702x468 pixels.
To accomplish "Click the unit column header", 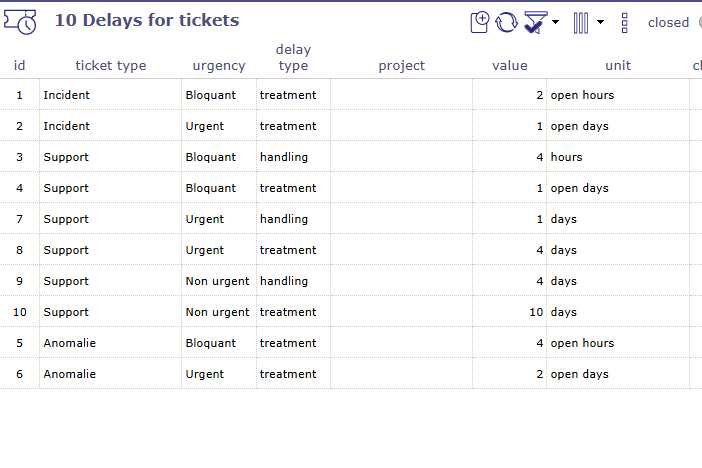I will (618, 66).
